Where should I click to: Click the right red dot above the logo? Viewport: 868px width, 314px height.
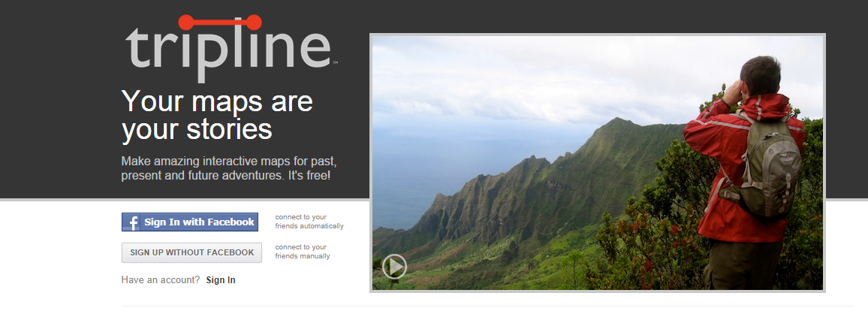tap(254, 22)
